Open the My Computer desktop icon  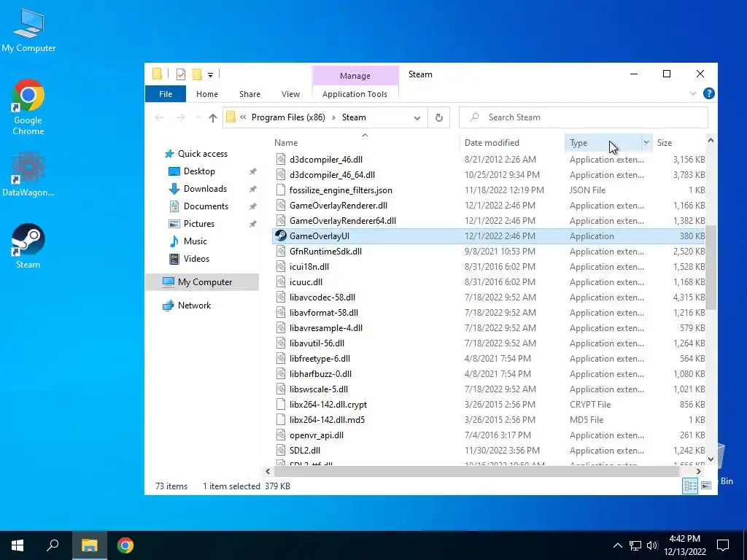coord(28,31)
